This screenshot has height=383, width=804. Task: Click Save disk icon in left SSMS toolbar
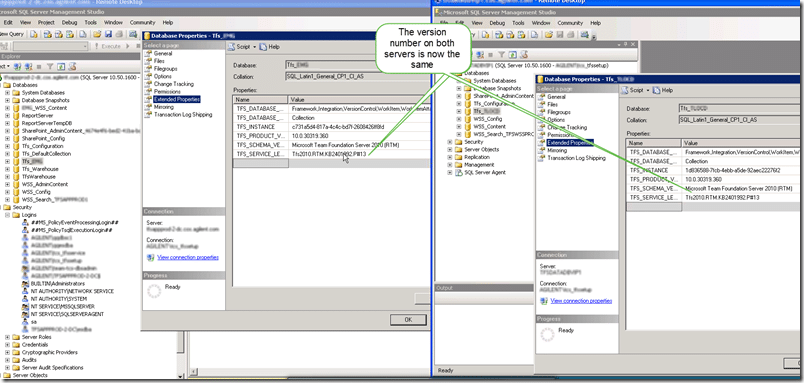108,34
